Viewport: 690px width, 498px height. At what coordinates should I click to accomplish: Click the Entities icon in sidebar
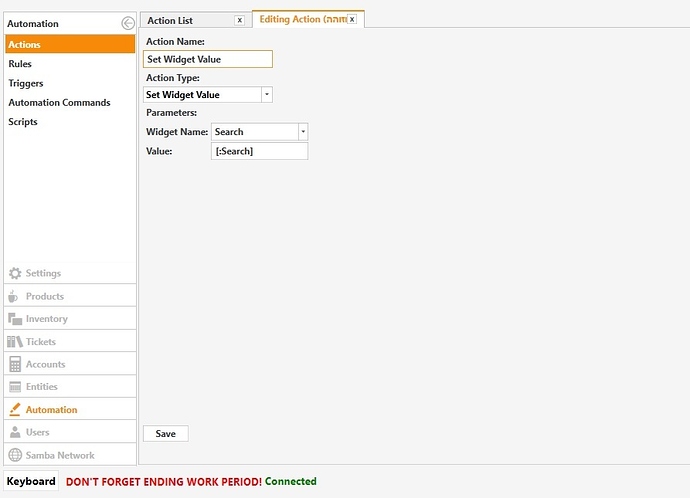pos(15,387)
